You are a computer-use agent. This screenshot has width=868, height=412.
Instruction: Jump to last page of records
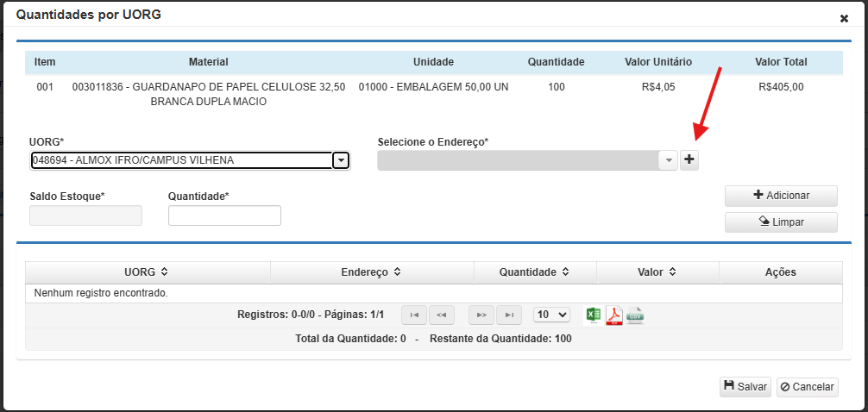pyautogui.click(x=509, y=315)
